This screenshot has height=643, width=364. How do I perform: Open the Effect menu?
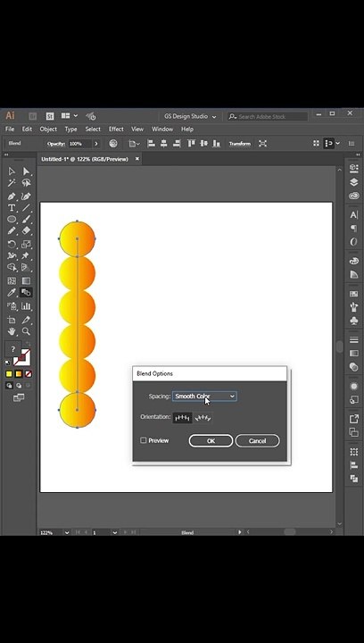tap(116, 129)
